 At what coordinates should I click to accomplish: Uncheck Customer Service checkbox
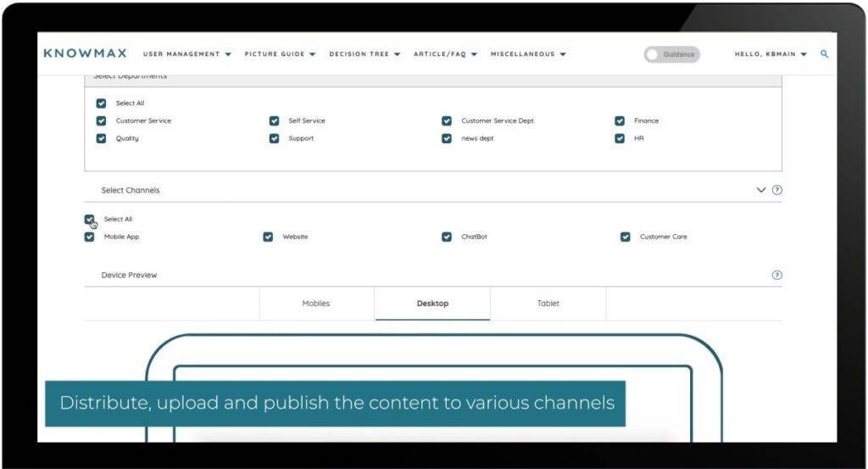[102, 120]
